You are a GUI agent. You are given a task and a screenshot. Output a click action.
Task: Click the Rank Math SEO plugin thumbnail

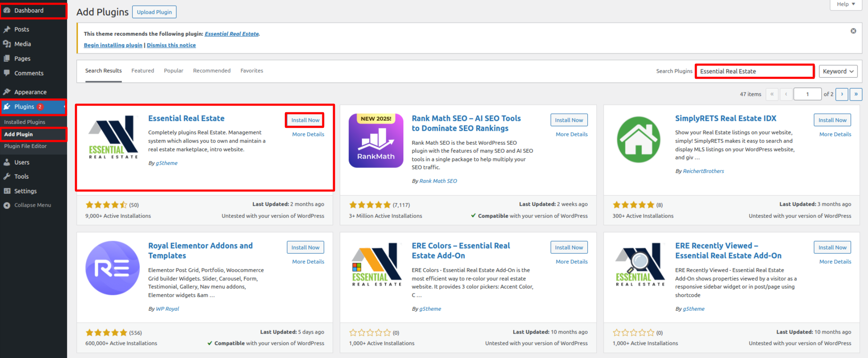click(x=376, y=141)
